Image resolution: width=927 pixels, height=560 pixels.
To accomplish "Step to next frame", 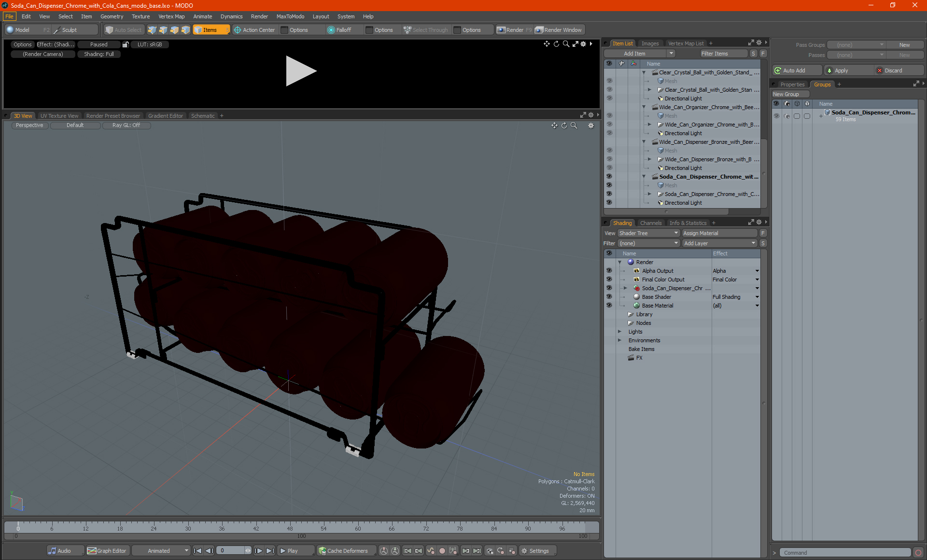I will tap(259, 551).
